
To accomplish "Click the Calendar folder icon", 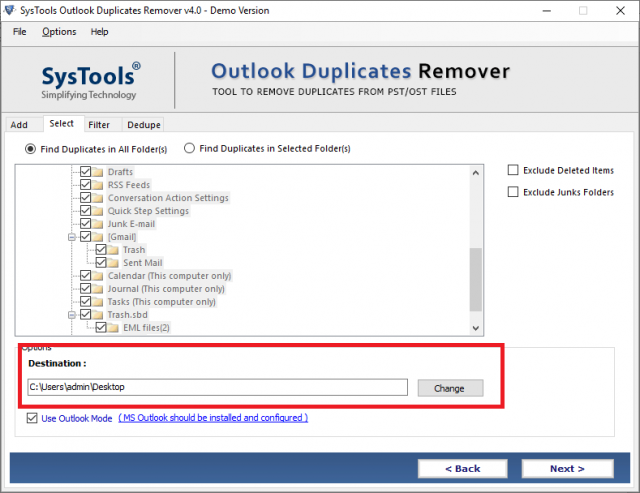I will click(98, 276).
